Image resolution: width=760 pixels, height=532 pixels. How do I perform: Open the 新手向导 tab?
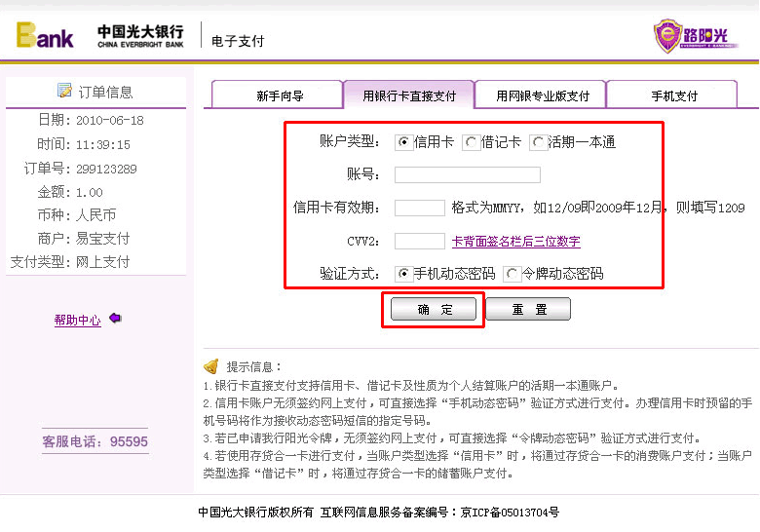tap(278, 95)
